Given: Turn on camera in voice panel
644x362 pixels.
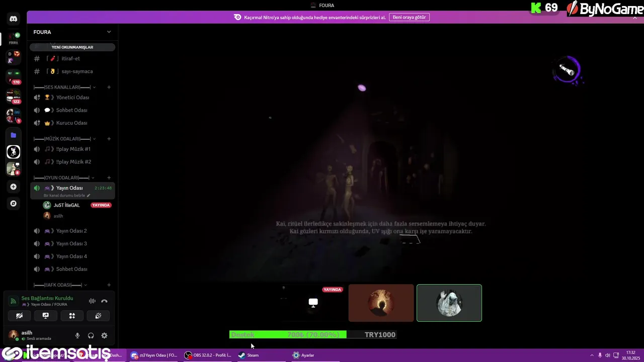Looking at the screenshot, I should (19, 316).
